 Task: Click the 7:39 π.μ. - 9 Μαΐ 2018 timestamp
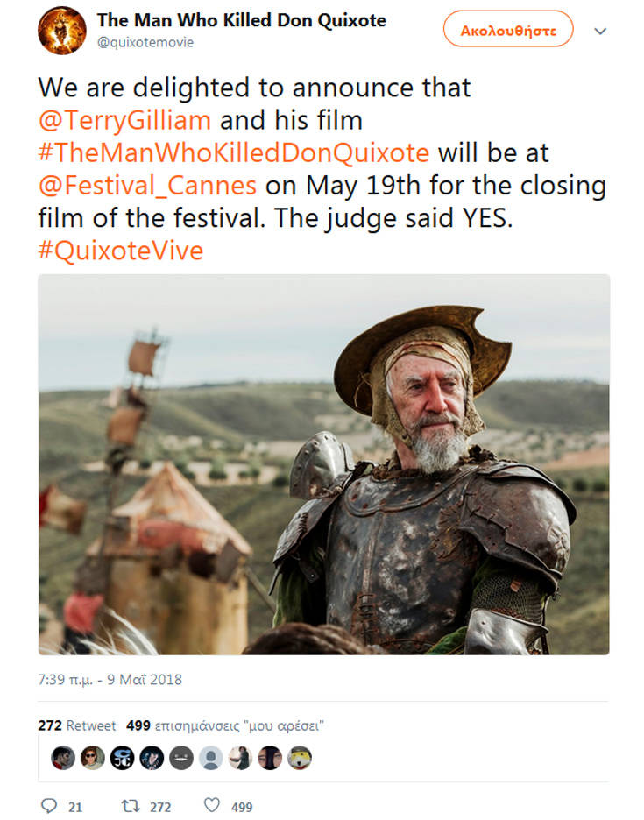[110, 679]
